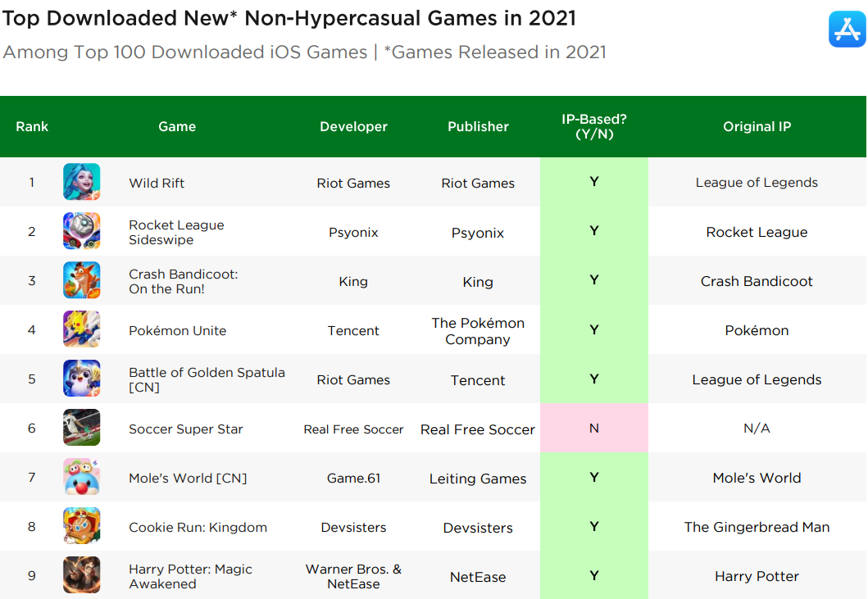This screenshot has height=599, width=868.
Task: Click the Leiting Games publisher name
Action: tap(478, 479)
